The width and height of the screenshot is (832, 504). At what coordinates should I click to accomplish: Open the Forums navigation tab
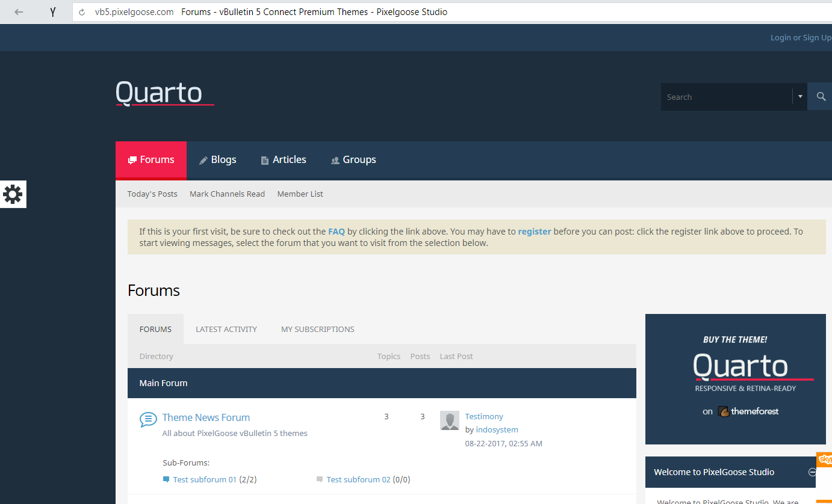pyautogui.click(x=151, y=160)
